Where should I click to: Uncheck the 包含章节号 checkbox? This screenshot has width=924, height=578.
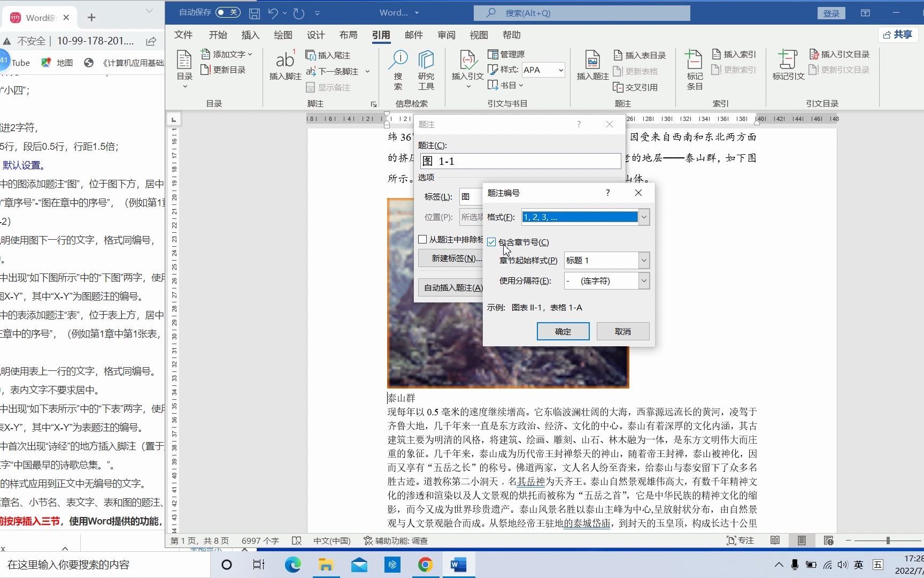coord(491,242)
